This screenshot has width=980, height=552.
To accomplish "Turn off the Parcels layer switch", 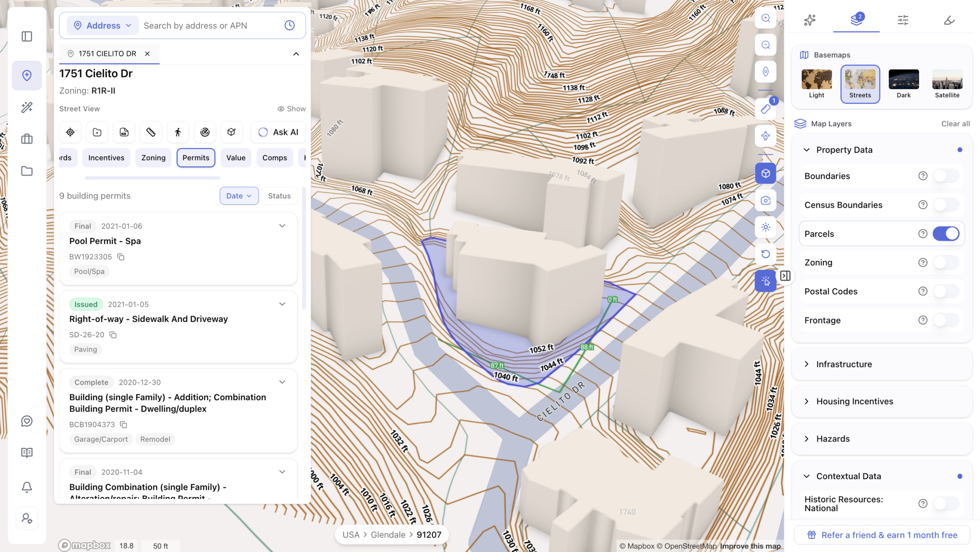I will (x=946, y=234).
